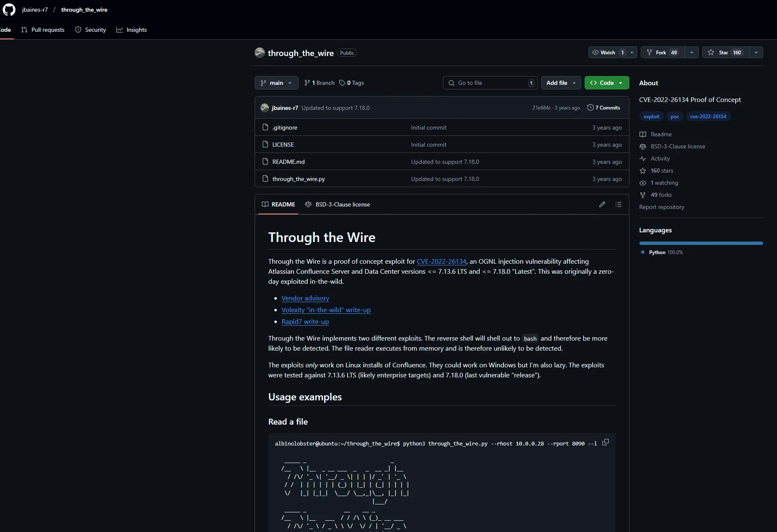Viewport: 777px width, 532px height.
Task: Open the Activity link
Action: [x=655, y=158]
